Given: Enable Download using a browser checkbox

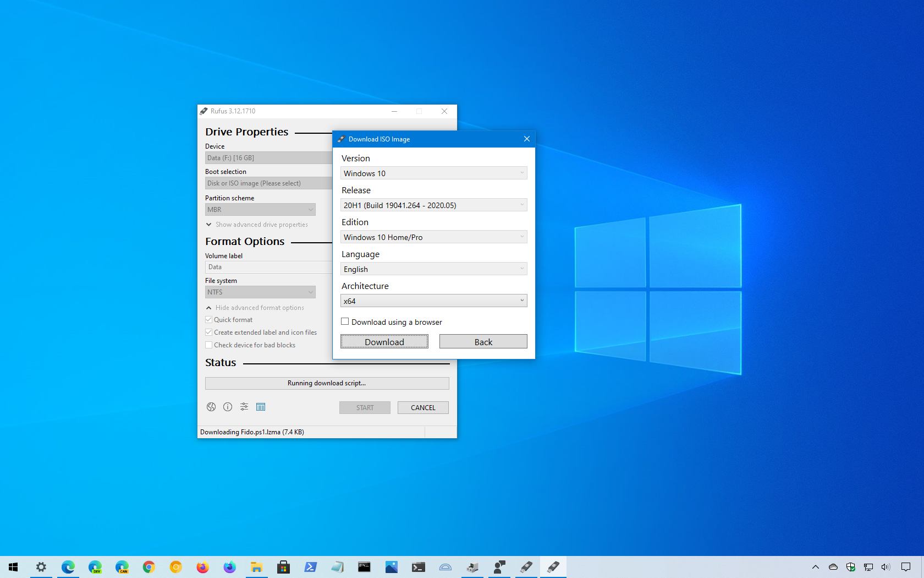Looking at the screenshot, I should (345, 321).
